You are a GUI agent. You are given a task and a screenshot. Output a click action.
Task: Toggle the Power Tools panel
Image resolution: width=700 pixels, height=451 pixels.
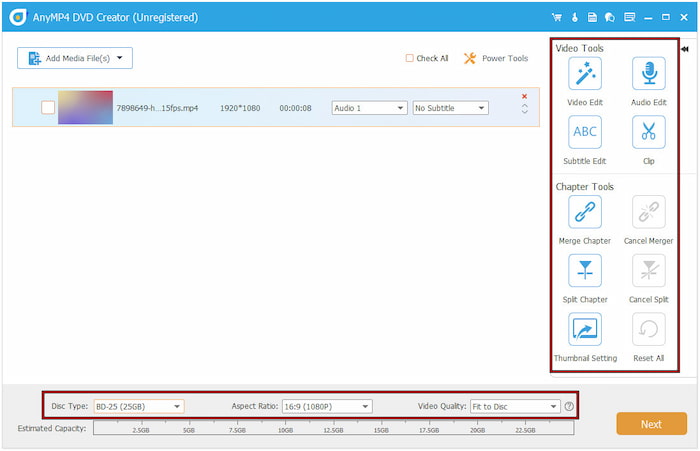point(495,59)
